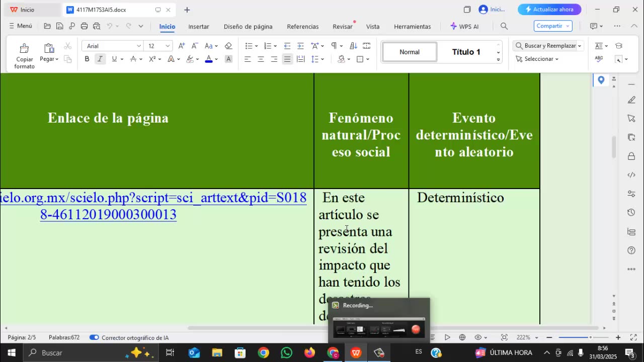Open the Referencias ribbon tab

[x=302, y=27]
